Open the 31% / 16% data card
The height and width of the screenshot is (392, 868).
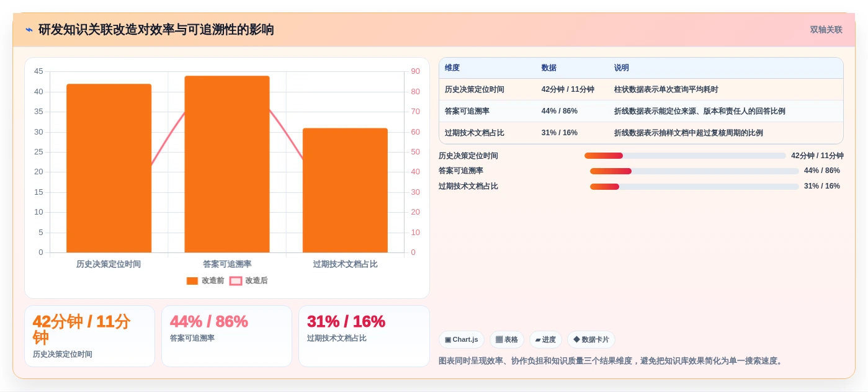(x=364, y=336)
